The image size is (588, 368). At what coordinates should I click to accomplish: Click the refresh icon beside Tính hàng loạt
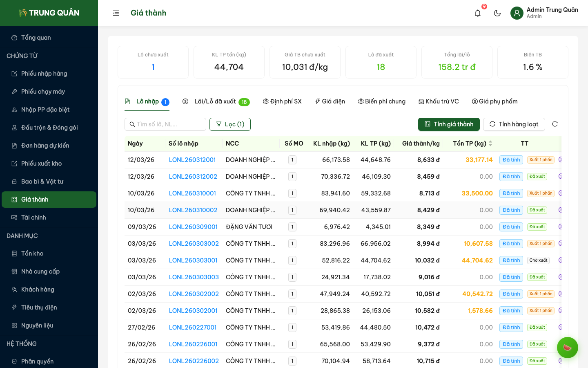pyautogui.click(x=555, y=124)
